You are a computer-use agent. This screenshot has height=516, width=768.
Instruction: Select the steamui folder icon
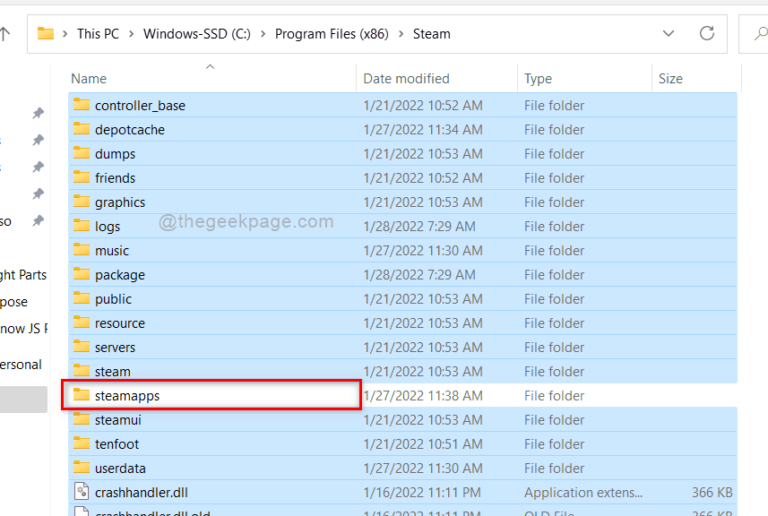click(x=81, y=419)
